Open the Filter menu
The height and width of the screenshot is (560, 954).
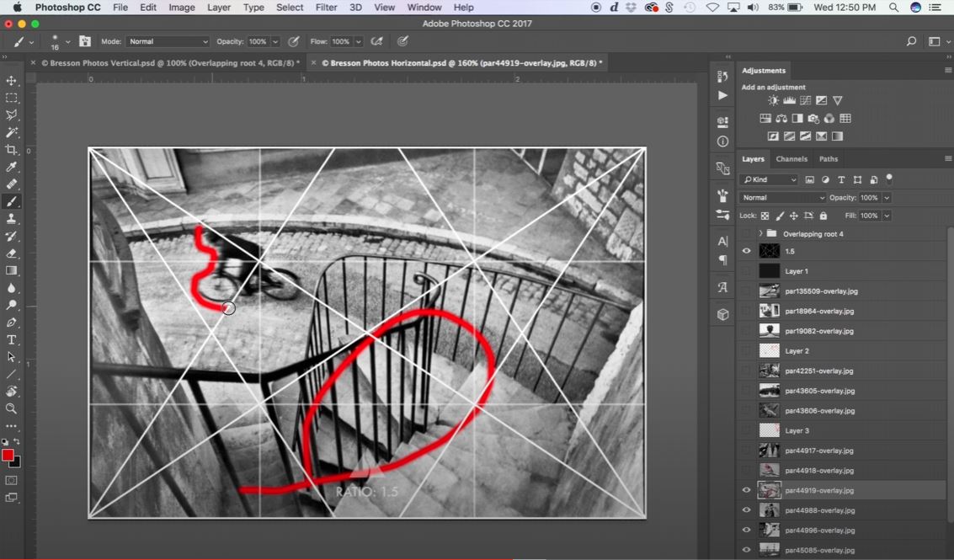pos(326,8)
